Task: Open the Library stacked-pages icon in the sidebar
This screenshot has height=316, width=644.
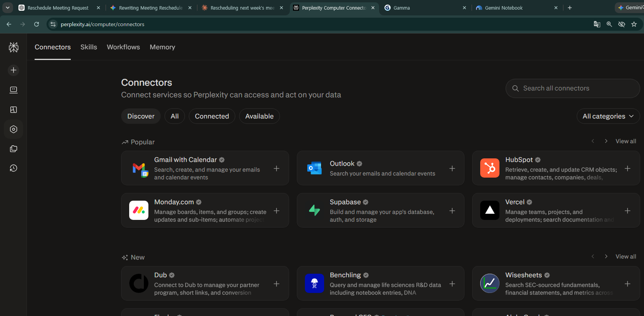Action: [13, 149]
